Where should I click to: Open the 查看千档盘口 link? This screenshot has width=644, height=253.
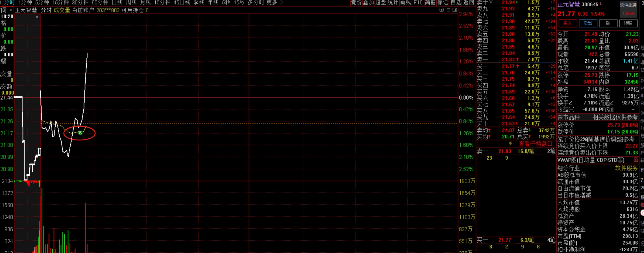(536, 144)
